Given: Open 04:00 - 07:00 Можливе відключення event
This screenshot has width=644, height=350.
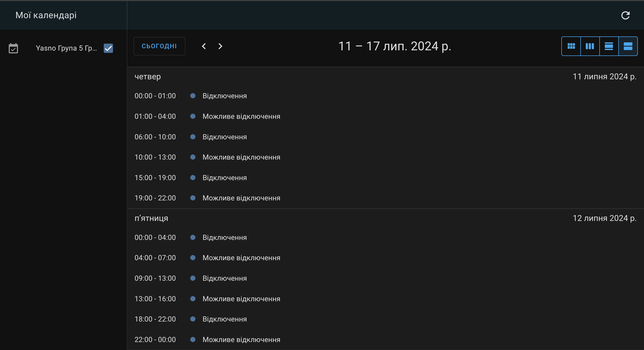Looking at the screenshot, I should click(385, 258).
